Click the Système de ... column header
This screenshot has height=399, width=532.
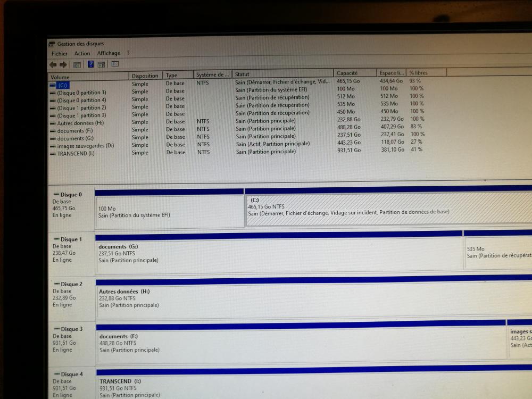[213, 74]
